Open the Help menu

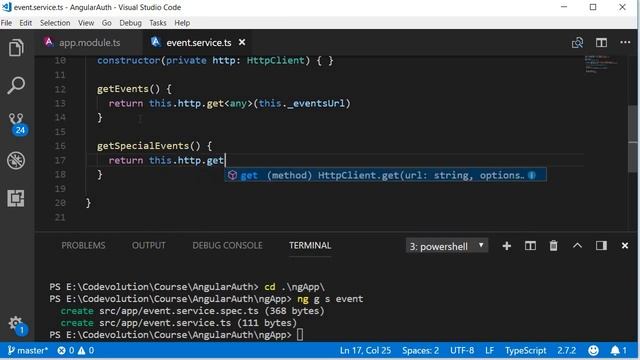(182, 23)
